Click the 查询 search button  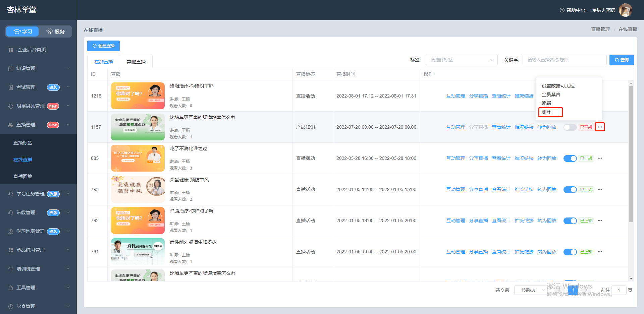[622, 60]
